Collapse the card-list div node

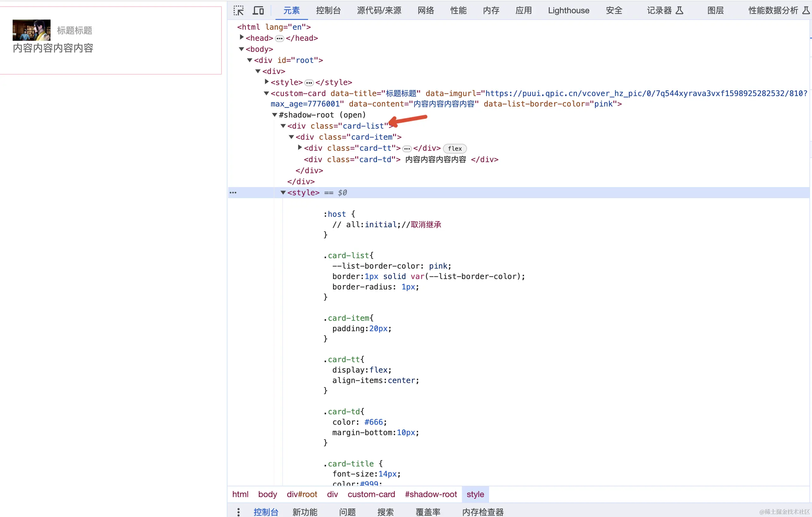283,126
